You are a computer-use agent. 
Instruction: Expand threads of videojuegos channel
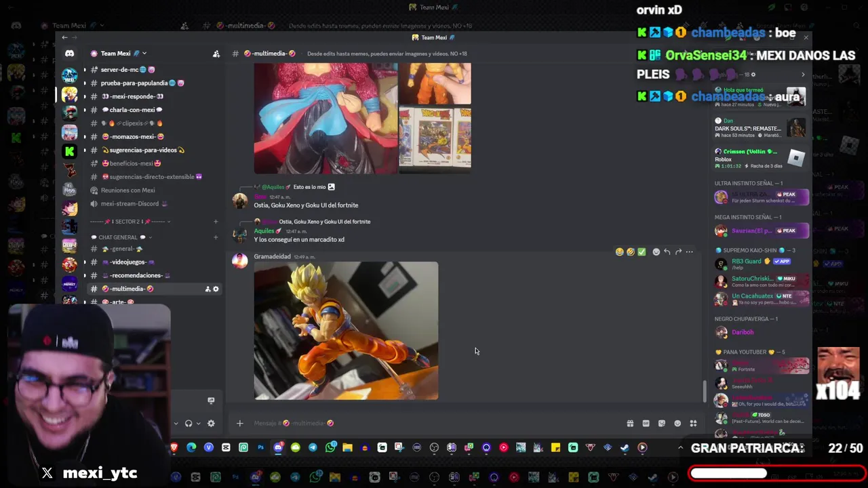click(x=85, y=262)
